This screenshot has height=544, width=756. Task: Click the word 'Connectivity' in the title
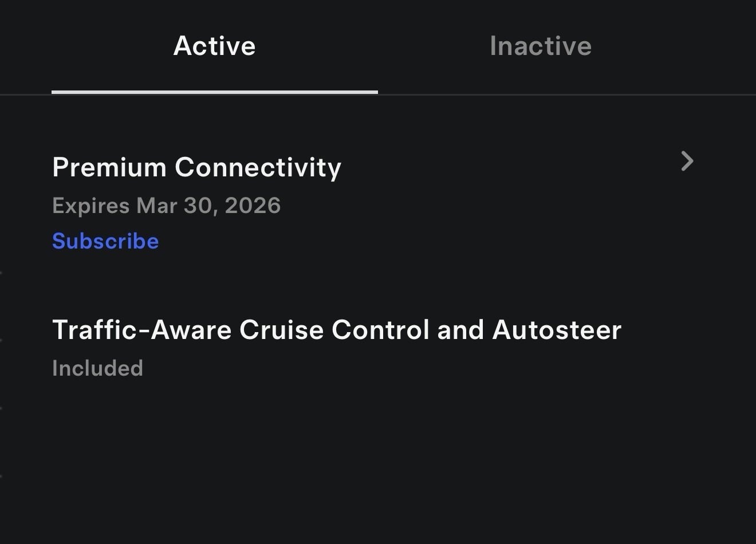[x=258, y=167]
